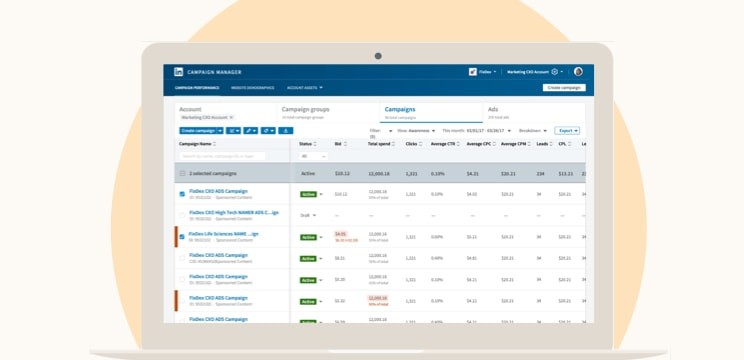The image size is (744, 360).
Task: Sort by Average CPC column icon
Action: point(494,144)
